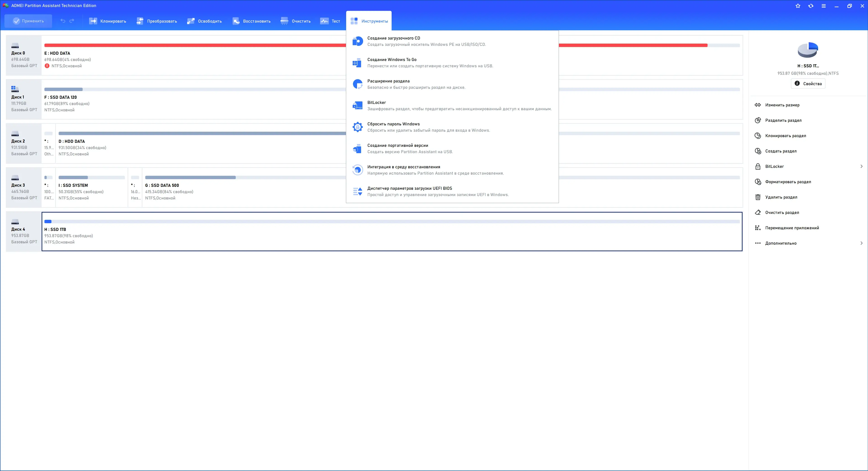Screen dimensions: 868x471
Task: Choose Сбросить пароль Windows from the menu
Action: tap(393, 124)
